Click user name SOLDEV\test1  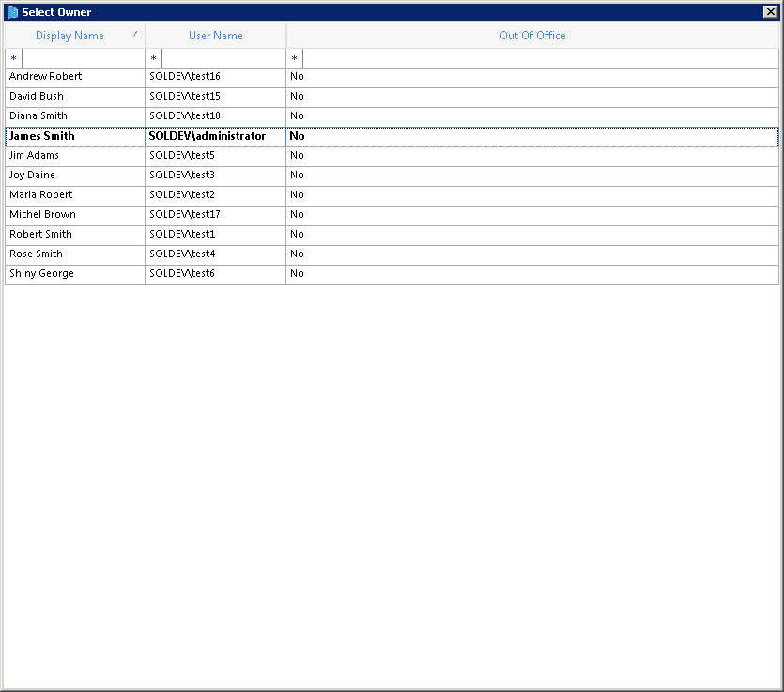pyautogui.click(x=182, y=234)
